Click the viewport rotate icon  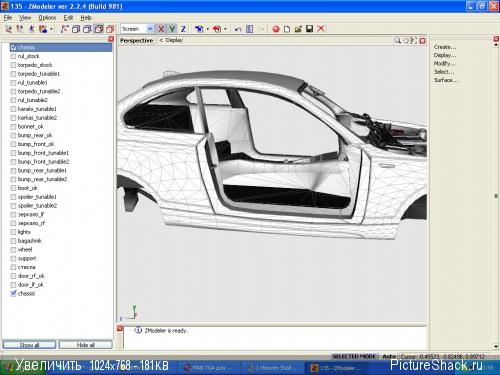coord(406,41)
